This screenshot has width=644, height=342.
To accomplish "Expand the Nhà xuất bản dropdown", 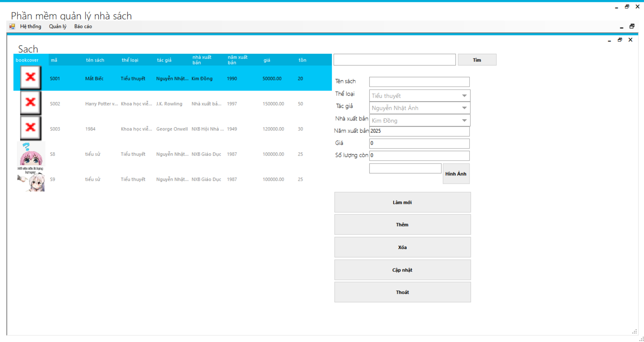I will point(464,121).
